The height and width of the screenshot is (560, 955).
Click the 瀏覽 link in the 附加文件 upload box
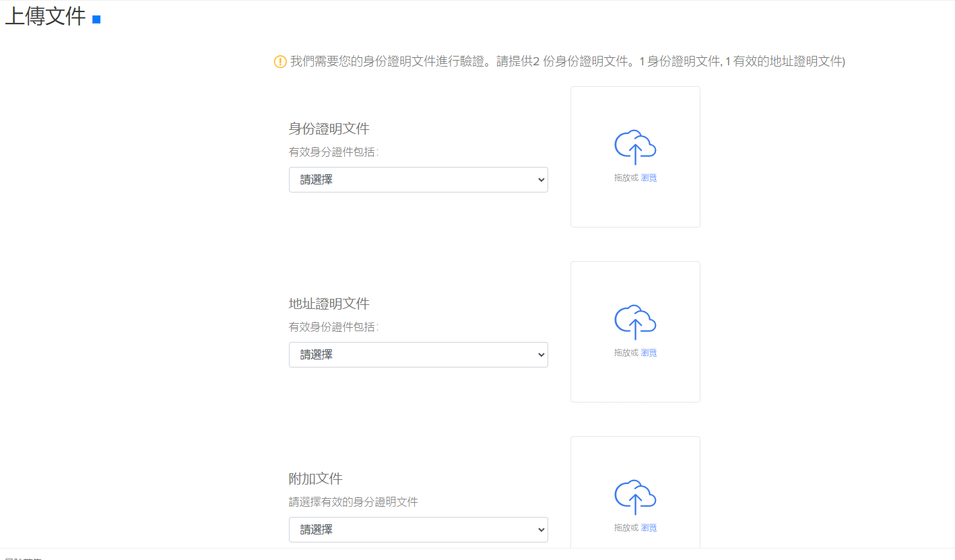coord(649,528)
